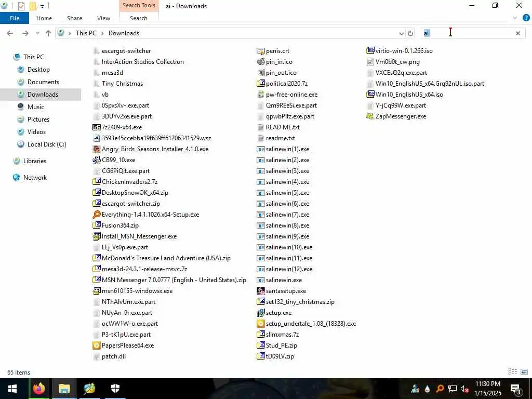This screenshot has height=399, width=532.
Task: Switch to details view in status bar
Action: click(513, 372)
